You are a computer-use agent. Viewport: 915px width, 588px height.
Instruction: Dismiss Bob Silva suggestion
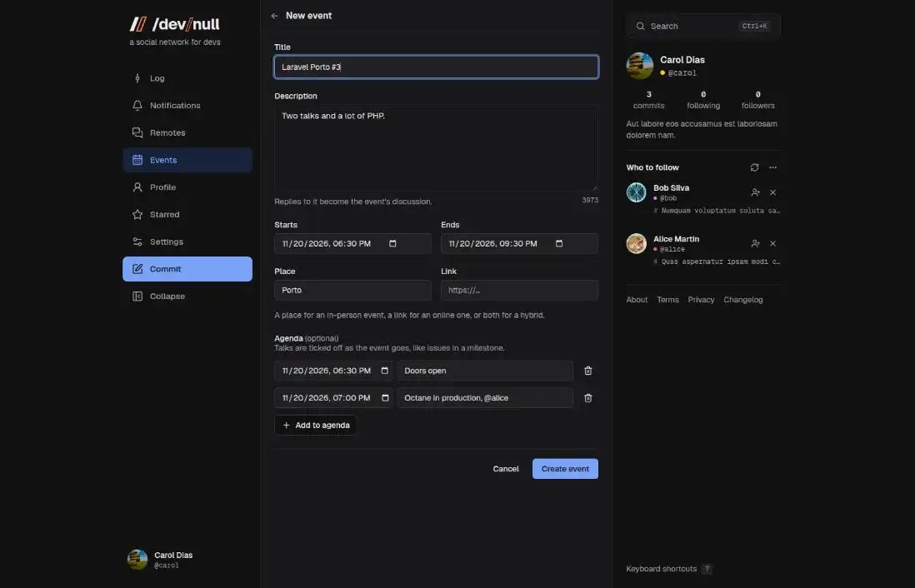point(772,192)
